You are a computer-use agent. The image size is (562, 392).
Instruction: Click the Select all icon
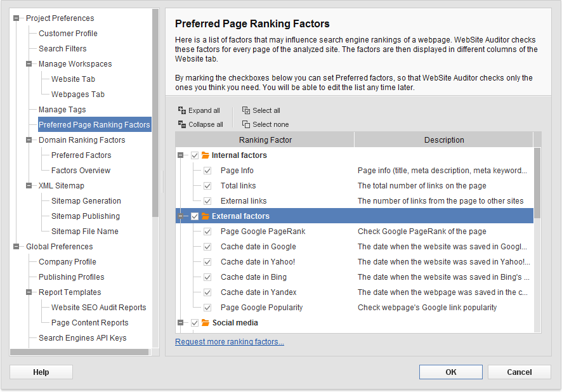(246, 110)
